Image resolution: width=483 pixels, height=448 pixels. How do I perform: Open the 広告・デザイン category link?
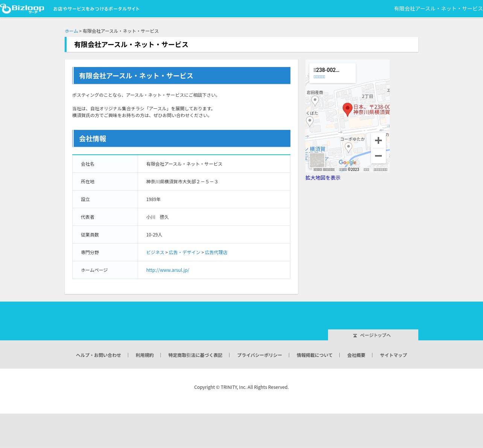click(185, 252)
